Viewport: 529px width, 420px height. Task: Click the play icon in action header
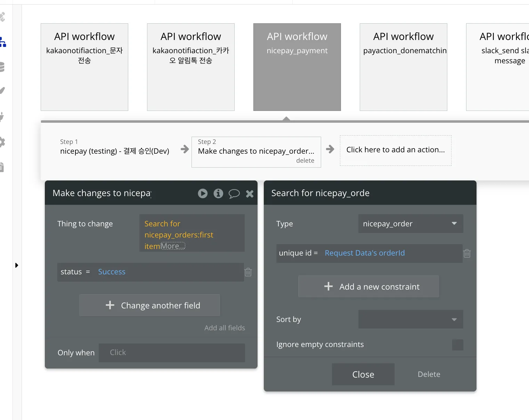click(x=203, y=193)
